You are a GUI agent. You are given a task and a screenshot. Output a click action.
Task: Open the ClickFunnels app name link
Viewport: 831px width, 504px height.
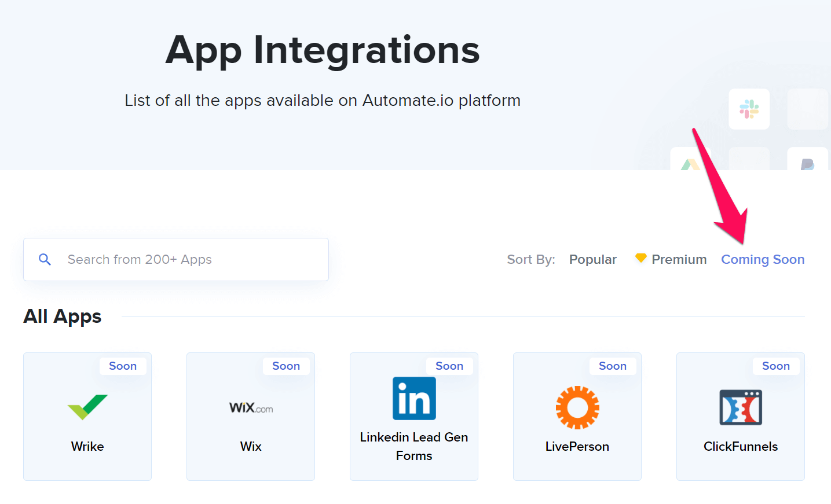coord(741,446)
